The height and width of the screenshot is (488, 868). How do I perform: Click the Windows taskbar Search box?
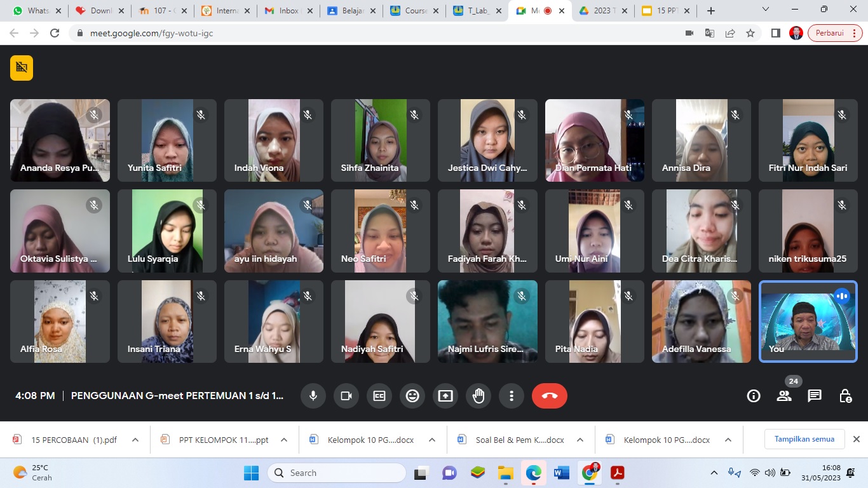click(337, 473)
